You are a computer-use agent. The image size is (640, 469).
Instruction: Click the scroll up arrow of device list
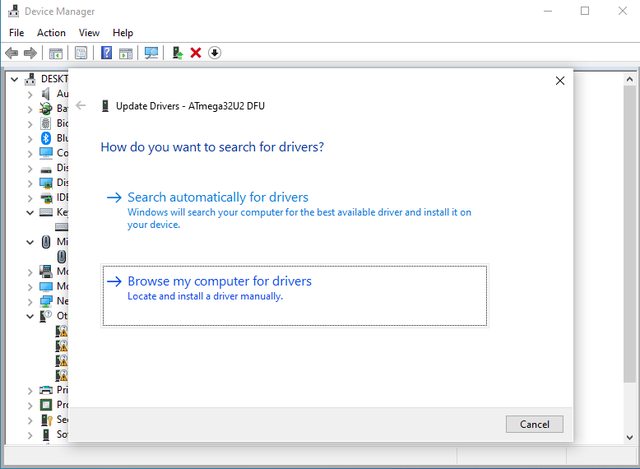tap(629, 80)
